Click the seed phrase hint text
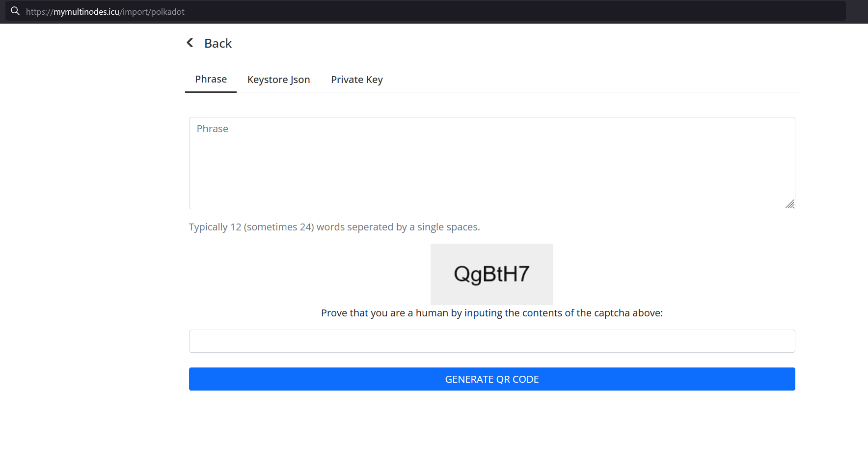 click(334, 226)
